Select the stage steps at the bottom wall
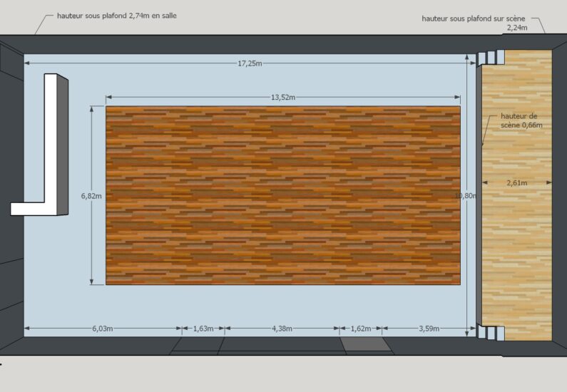The height and width of the screenshot is (392, 567). pos(491,333)
